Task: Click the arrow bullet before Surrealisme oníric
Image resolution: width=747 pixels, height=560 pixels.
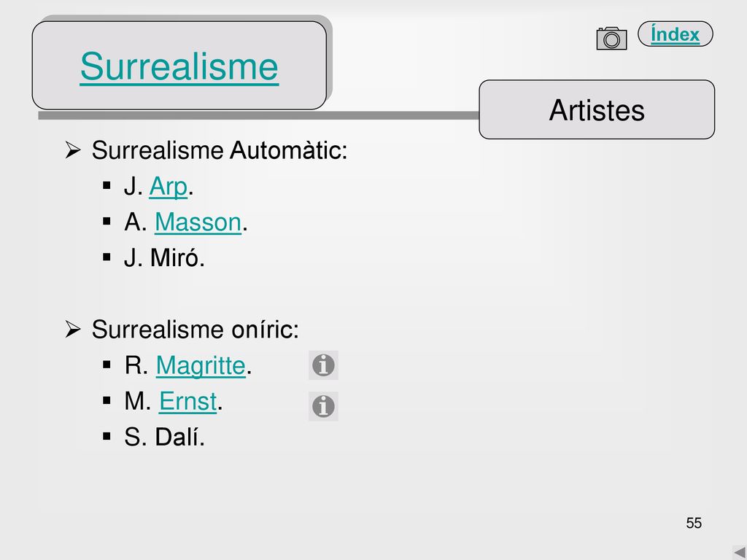Action: pos(73,329)
